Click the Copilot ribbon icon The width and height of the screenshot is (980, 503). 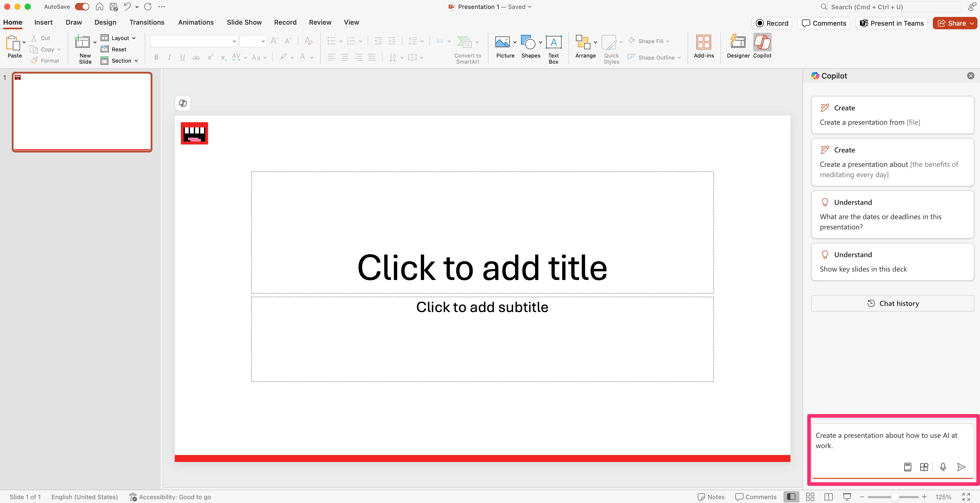(762, 43)
